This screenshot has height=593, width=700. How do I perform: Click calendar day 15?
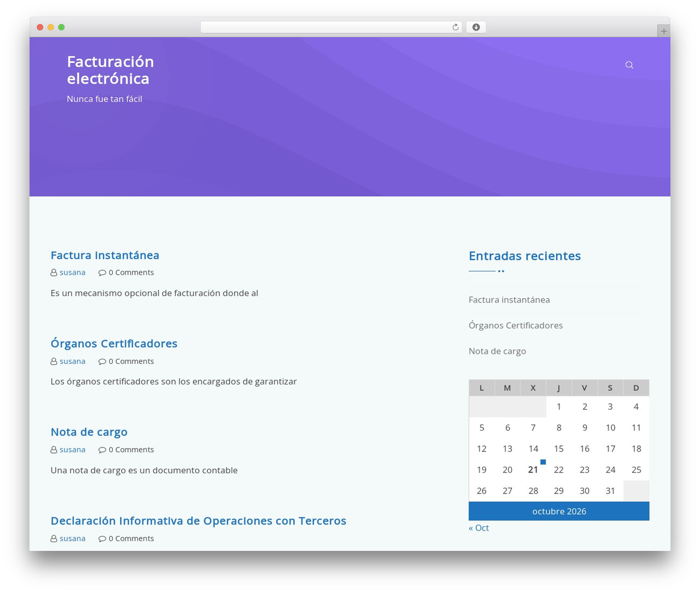[x=559, y=449]
